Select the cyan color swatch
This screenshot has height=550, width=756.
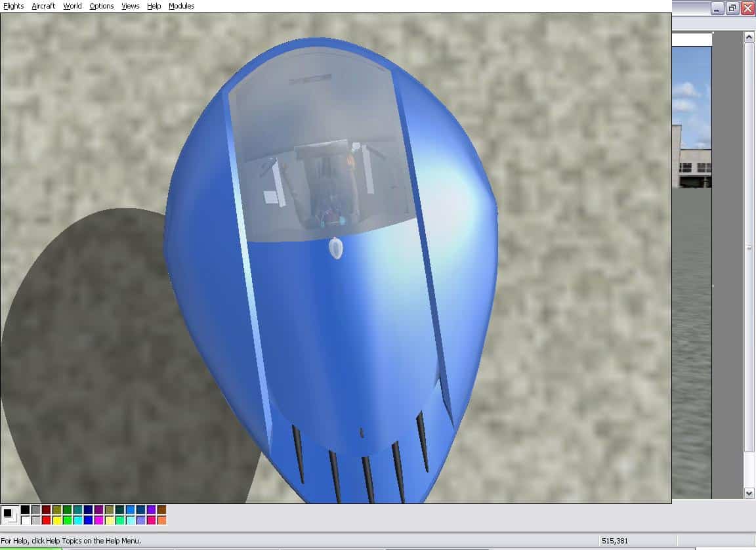coord(77,520)
